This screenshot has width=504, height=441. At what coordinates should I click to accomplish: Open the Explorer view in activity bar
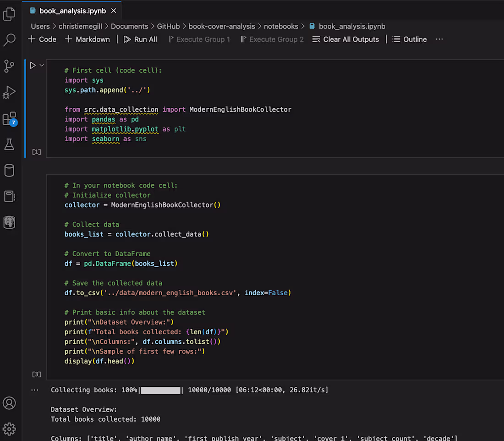pos(9,14)
